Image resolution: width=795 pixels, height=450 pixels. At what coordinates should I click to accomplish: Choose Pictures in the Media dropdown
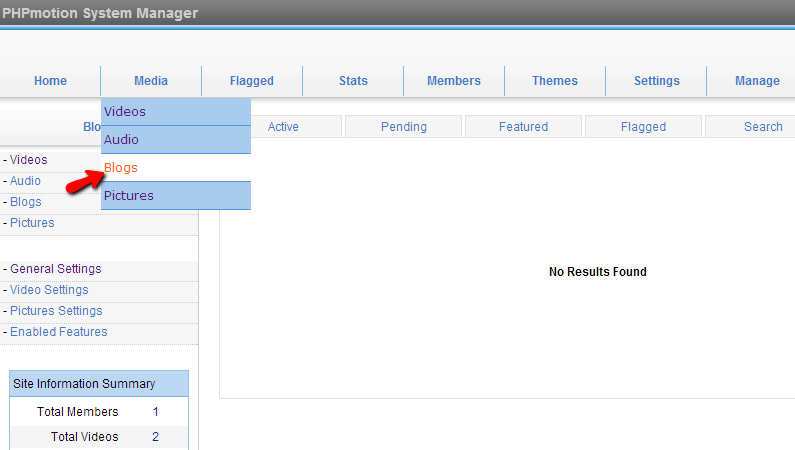click(x=176, y=195)
